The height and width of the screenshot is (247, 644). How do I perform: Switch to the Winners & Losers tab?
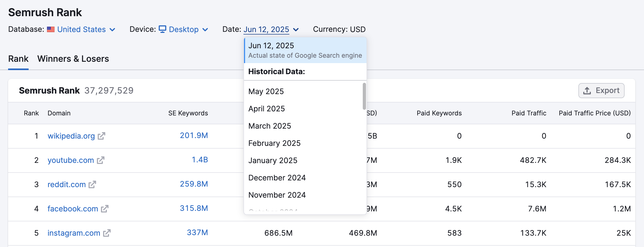[x=73, y=59]
